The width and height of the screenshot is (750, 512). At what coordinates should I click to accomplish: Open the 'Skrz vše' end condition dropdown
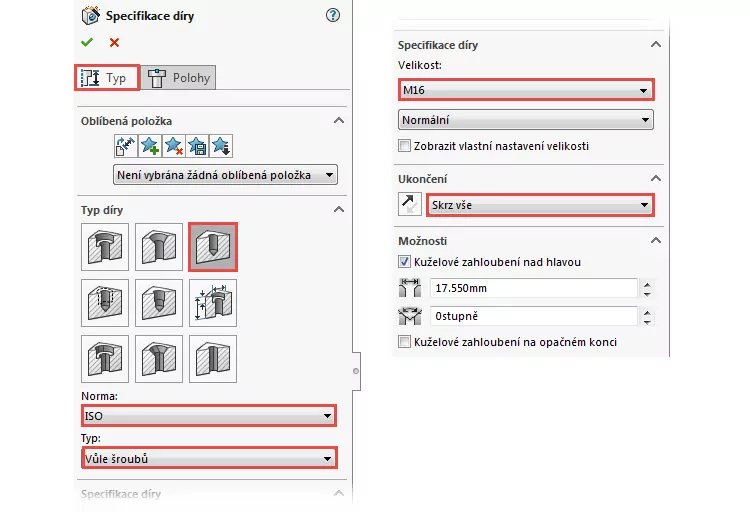pyautogui.click(x=540, y=205)
